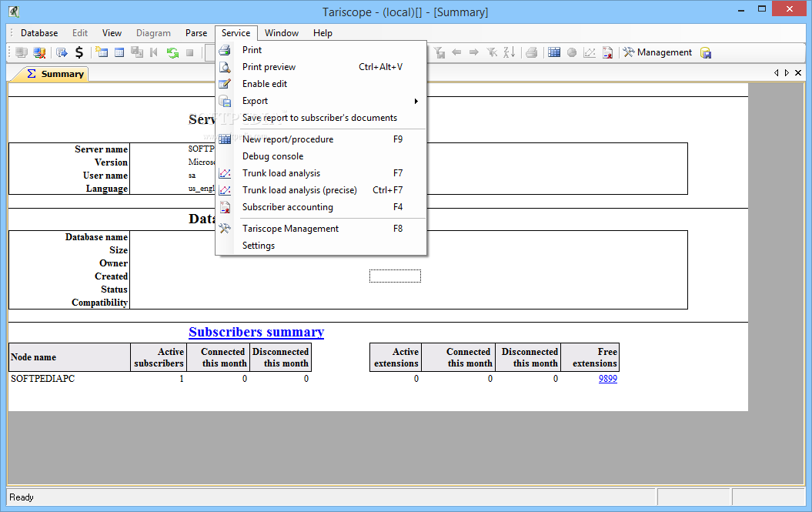The width and height of the screenshot is (812, 512).
Task: Select Enable edit menu entry
Action: (321, 84)
